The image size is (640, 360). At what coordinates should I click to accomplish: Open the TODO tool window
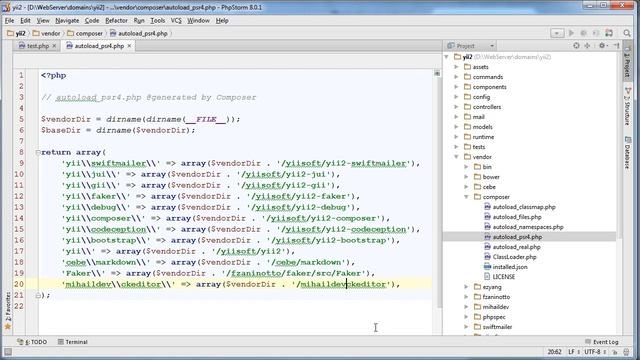click(32, 342)
